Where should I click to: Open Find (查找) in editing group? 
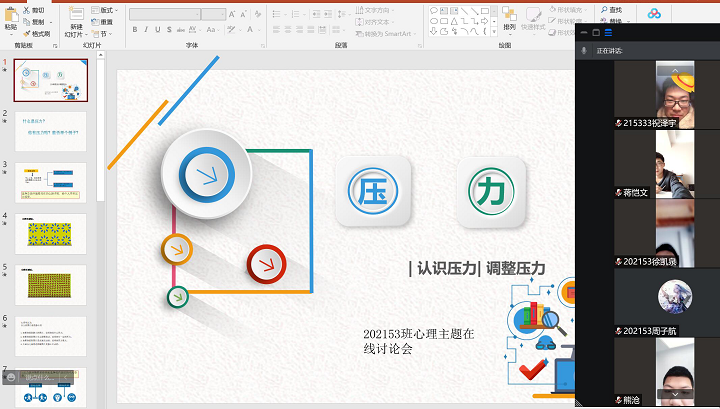click(x=612, y=10)
